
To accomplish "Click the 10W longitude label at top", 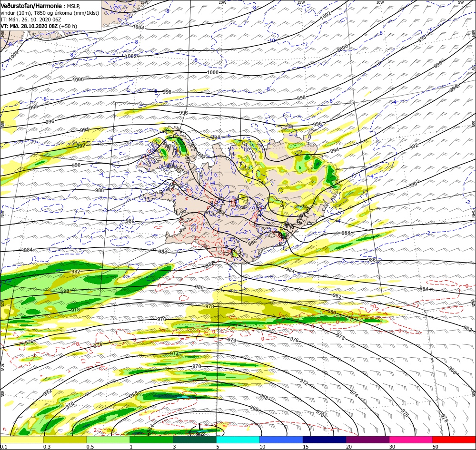I will point(379,2).
